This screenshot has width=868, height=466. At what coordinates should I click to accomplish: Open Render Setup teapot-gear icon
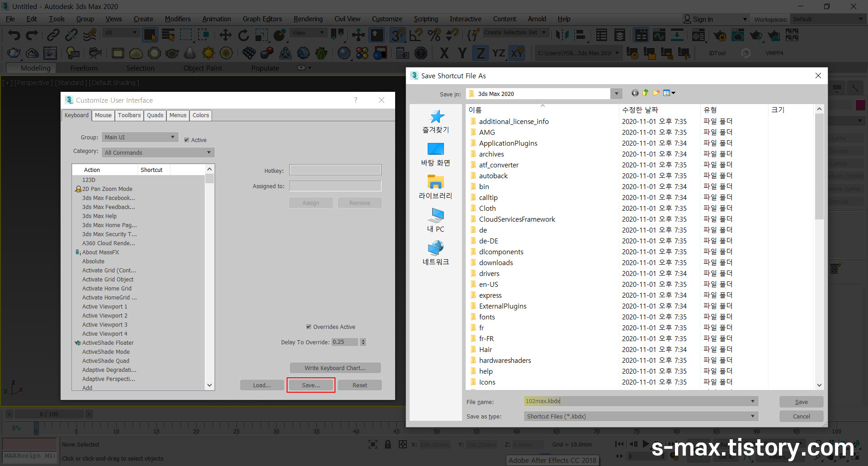pos(720,35)
